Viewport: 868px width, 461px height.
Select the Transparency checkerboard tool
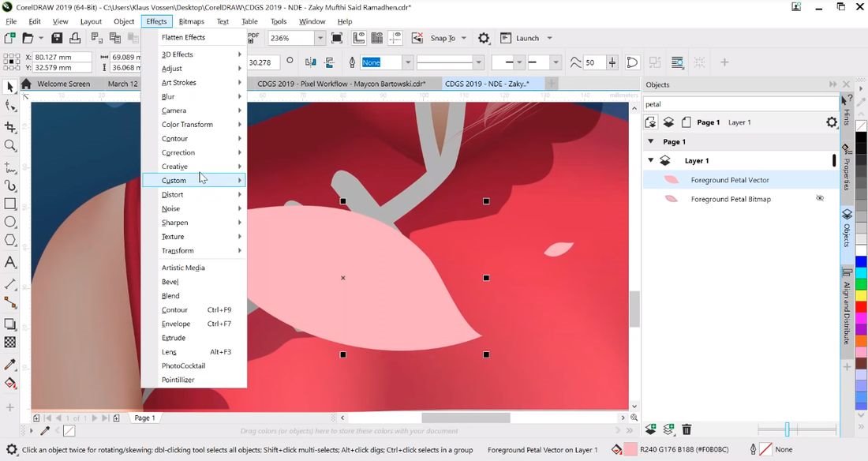pos(10,343)
